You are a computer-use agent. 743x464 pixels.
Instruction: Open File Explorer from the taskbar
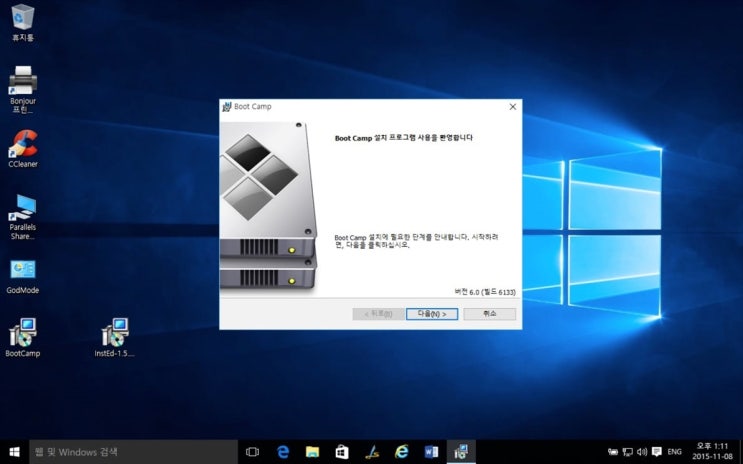click(312, 452)
